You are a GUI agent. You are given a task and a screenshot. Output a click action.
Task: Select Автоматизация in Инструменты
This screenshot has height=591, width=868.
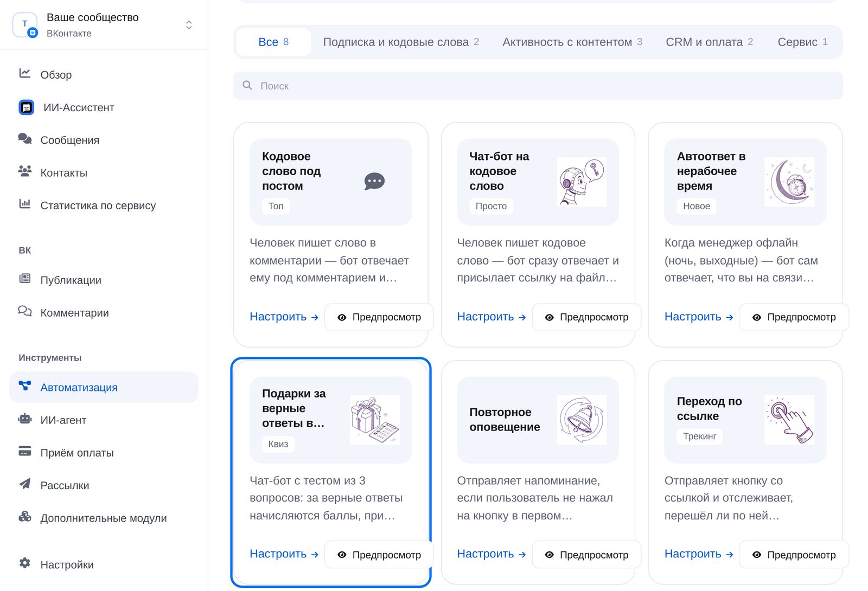click(x=104, y=387)
